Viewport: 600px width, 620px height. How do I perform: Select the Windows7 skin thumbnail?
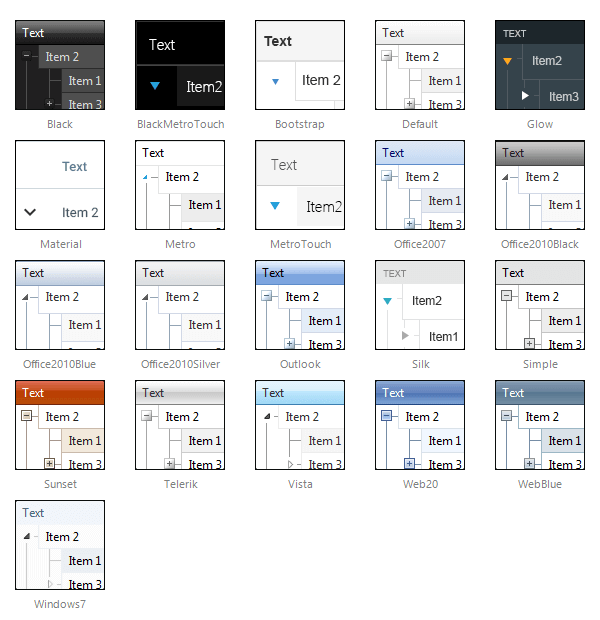(60, 545)
